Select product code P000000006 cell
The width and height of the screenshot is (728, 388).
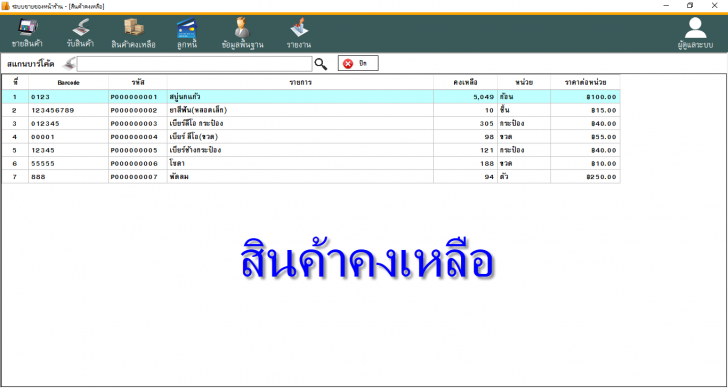coord(138,164)
